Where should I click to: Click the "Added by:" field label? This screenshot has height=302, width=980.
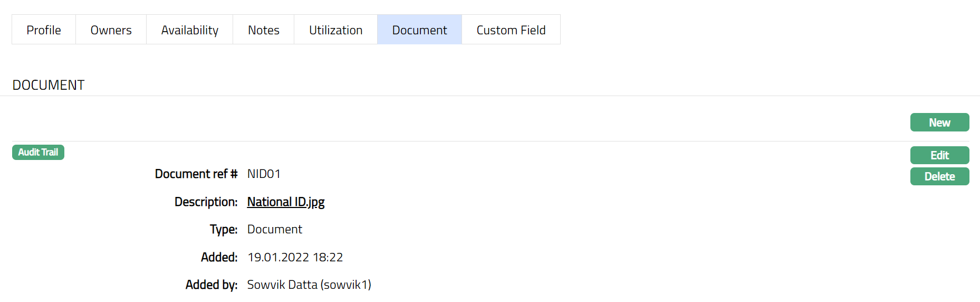(211, 285)
